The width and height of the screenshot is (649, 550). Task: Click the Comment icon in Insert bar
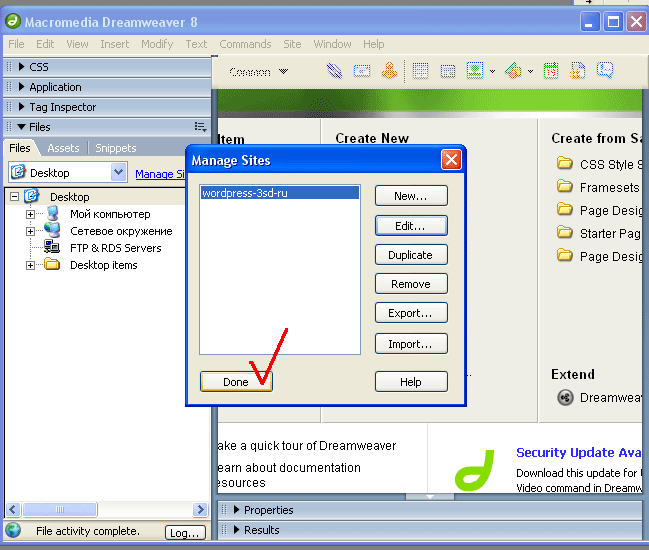pos(605,70)
